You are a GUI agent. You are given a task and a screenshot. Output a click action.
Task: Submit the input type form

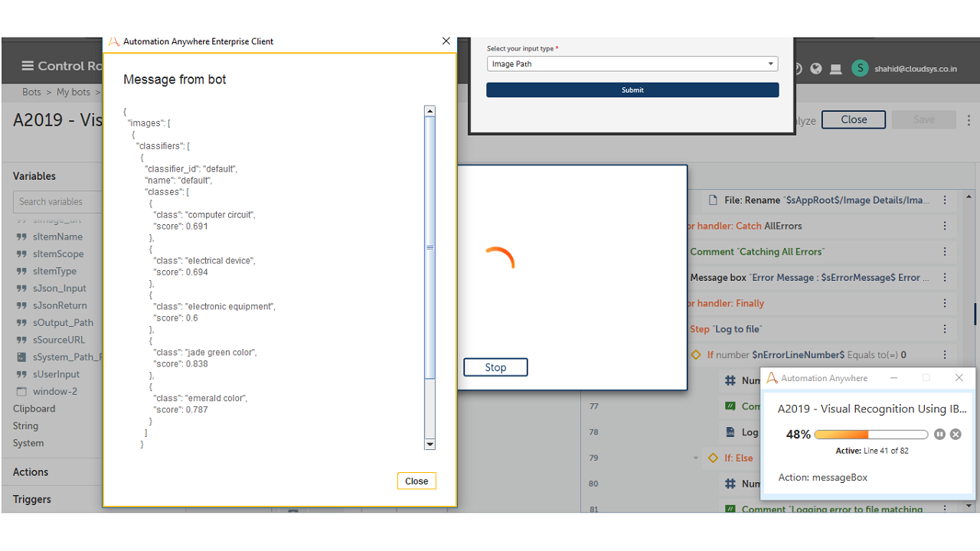(632, 90)
